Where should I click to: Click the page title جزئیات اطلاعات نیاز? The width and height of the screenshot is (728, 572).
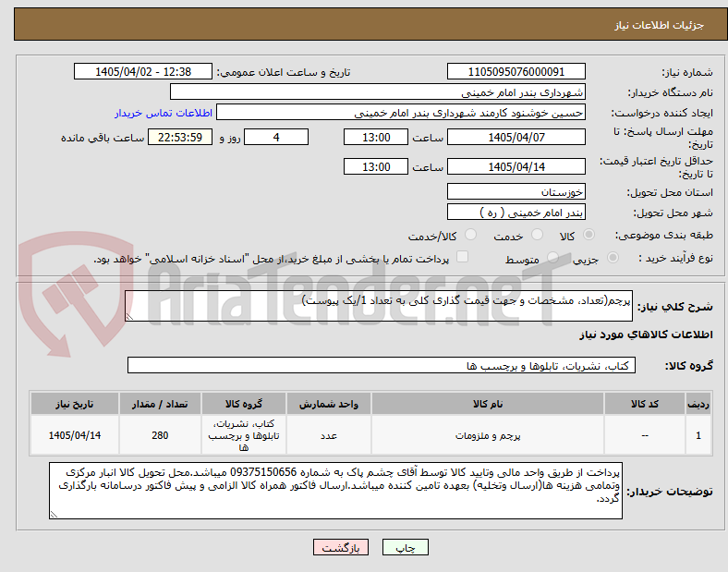pyautogui.click(x=660, y=25)
